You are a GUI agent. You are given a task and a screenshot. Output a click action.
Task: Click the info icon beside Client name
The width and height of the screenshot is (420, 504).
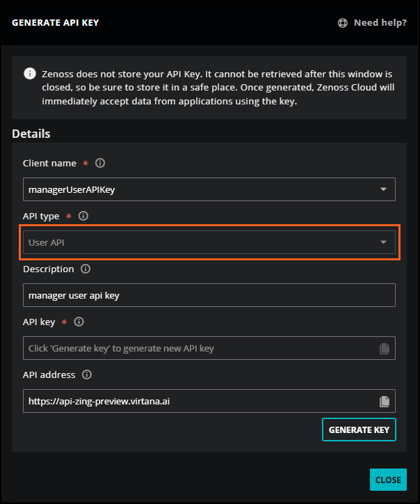click(x=100, y=164)
